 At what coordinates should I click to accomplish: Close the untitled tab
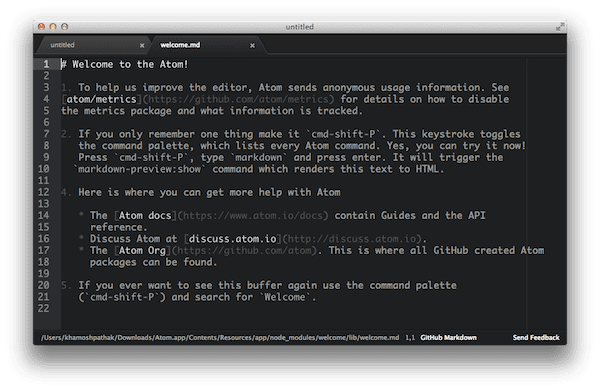click(142, 46)
